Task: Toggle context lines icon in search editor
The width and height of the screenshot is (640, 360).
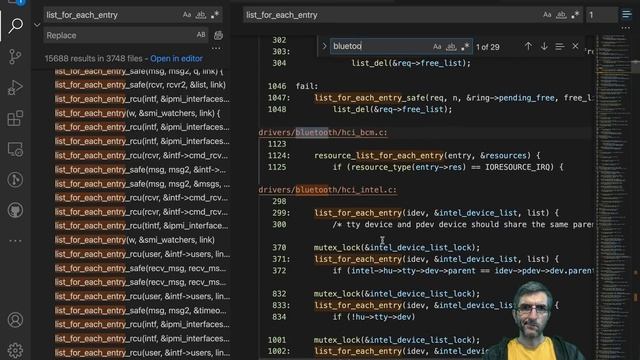Action: point(627,15)
